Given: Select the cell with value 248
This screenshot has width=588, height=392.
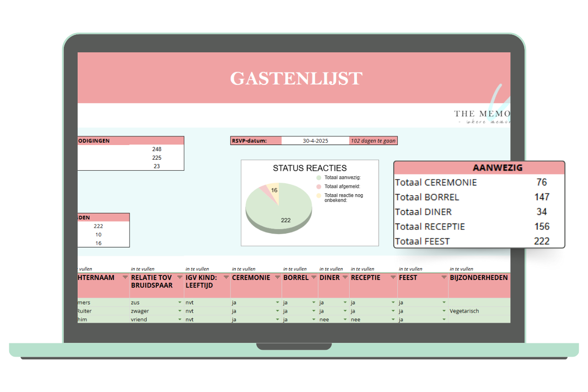Looking at the screenshot, I should pos(157,149).
